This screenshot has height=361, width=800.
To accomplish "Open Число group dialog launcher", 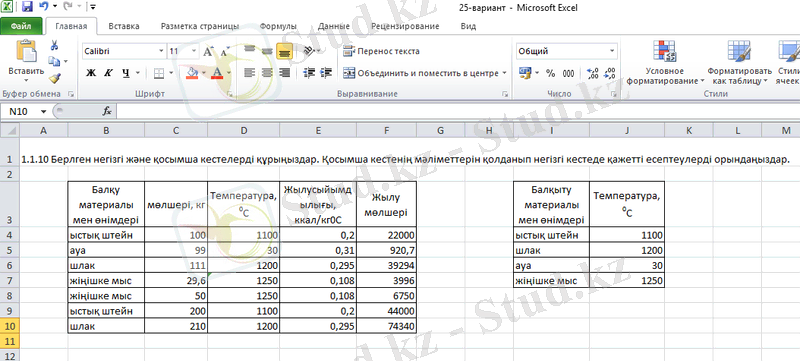I will 614,94.
